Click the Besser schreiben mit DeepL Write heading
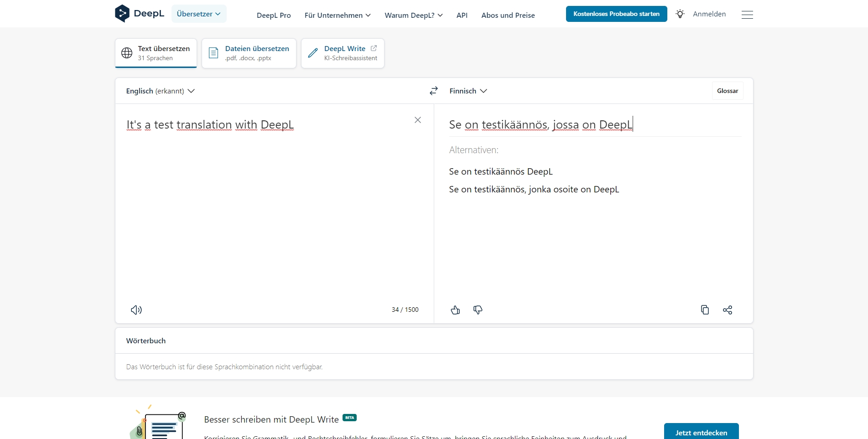Viewport: 868px width, 439px height. tap(271, 419)
